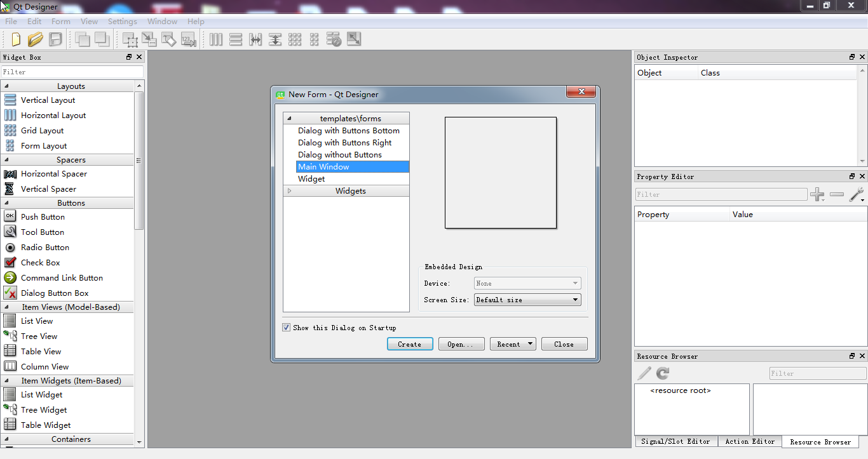Select the Dialog with Buttons Bottom template

(x=348, y=131)
